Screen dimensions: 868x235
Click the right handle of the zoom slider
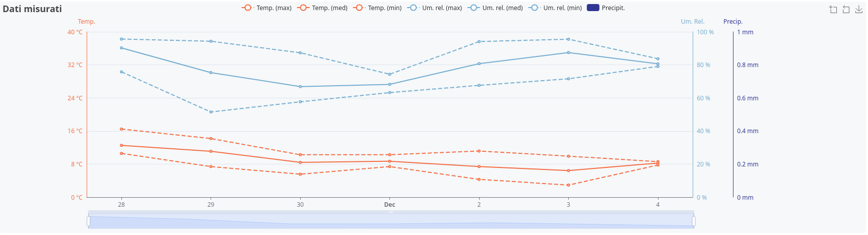point(694,221)
